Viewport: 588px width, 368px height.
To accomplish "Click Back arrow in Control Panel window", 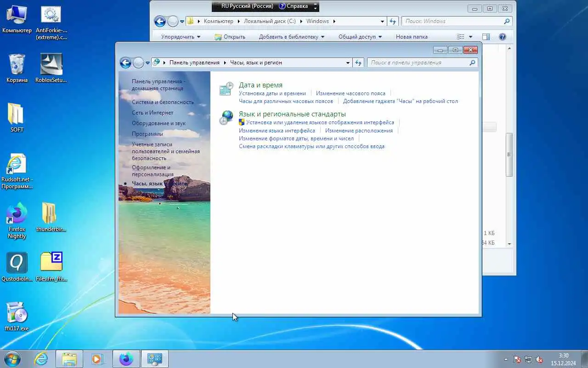I will pyautogui.click(x=125, y=63).
